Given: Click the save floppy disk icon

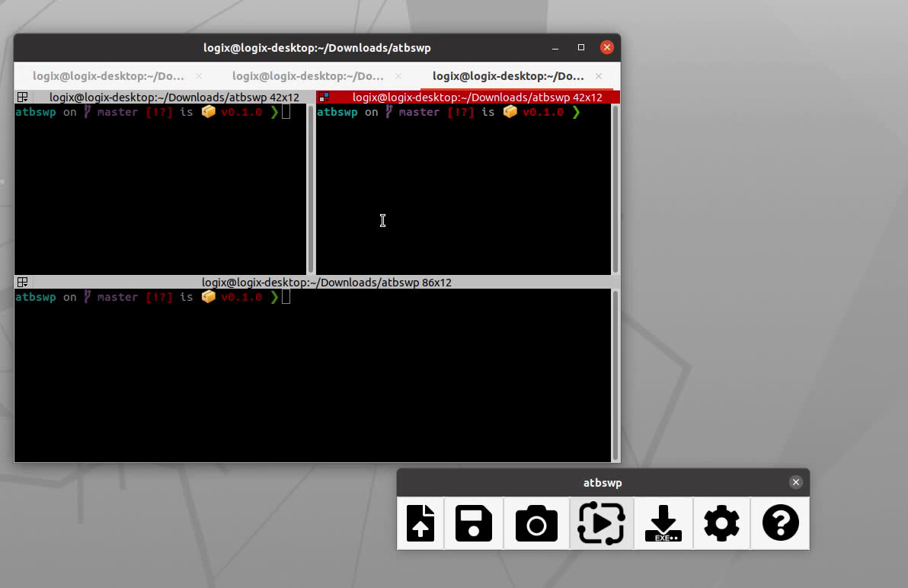Looking at the screenshot, I should 474,523.
